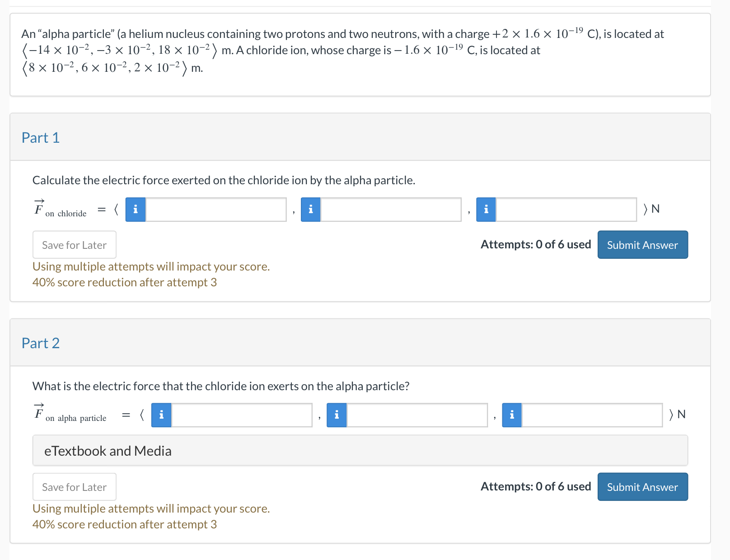This screenshot has height=560, width=730.
Task: Click the Part 1 section heading
Action: [41, 138]
